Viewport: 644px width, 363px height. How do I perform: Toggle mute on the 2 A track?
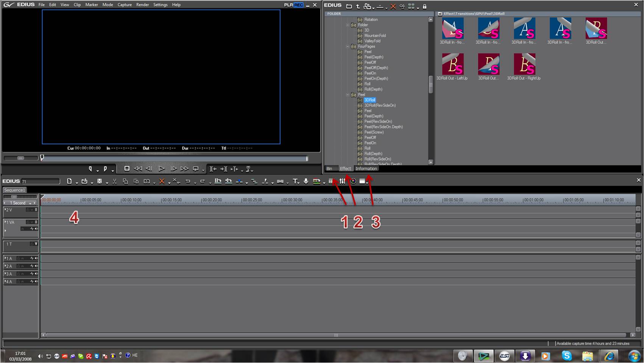click(x=36, y=266)
